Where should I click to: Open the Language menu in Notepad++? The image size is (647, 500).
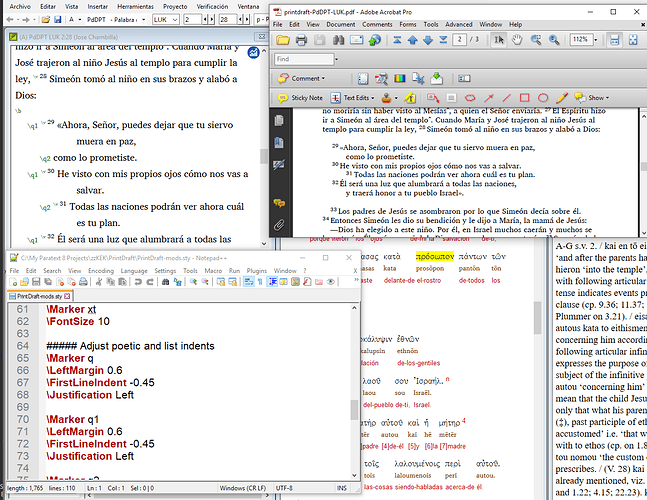(x=134, y=271)
